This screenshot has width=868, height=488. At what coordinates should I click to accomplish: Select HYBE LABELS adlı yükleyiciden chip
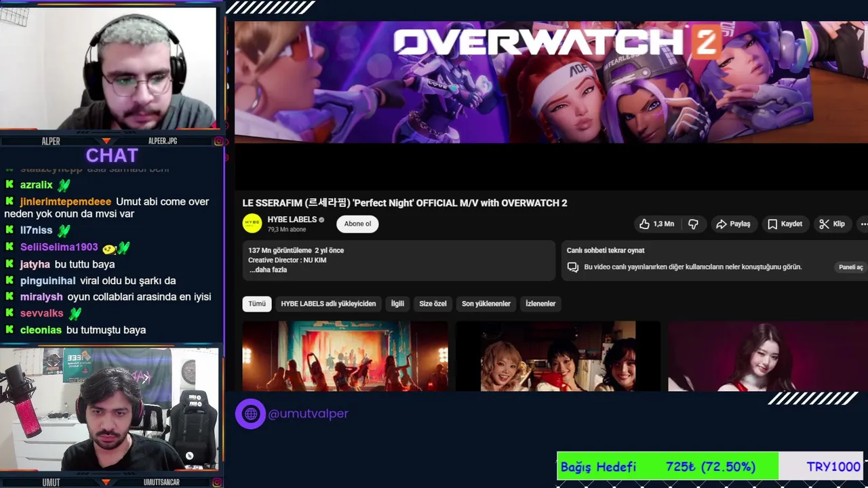(x=328, y=304)
